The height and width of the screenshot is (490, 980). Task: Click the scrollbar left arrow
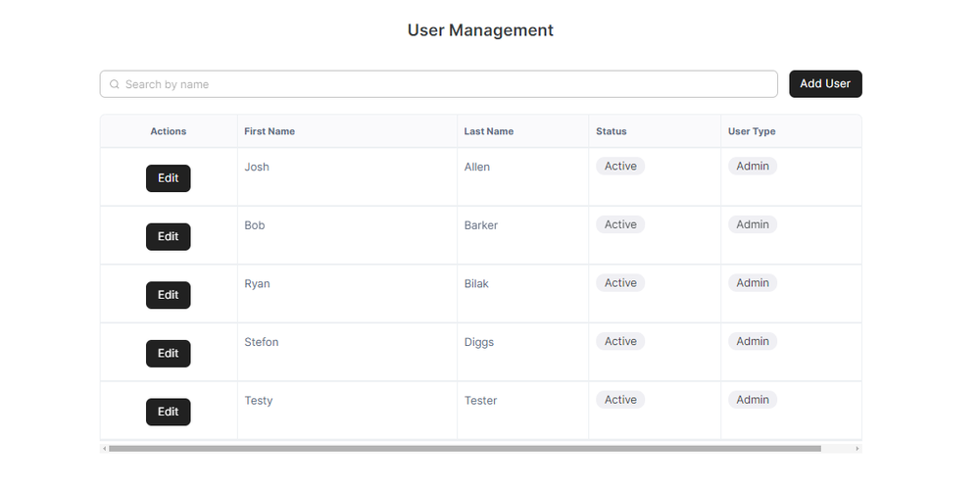(105, 449)
